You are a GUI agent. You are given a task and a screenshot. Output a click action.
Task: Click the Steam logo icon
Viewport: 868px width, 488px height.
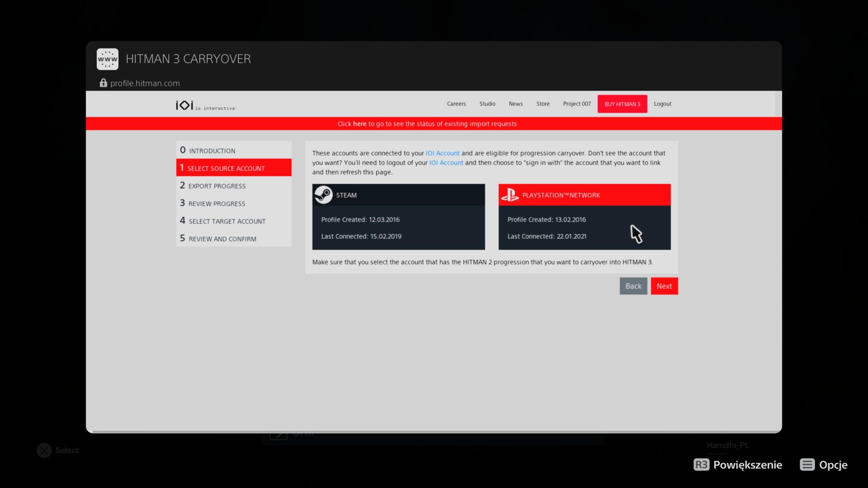pyautogui.click(x=324, y=195)
